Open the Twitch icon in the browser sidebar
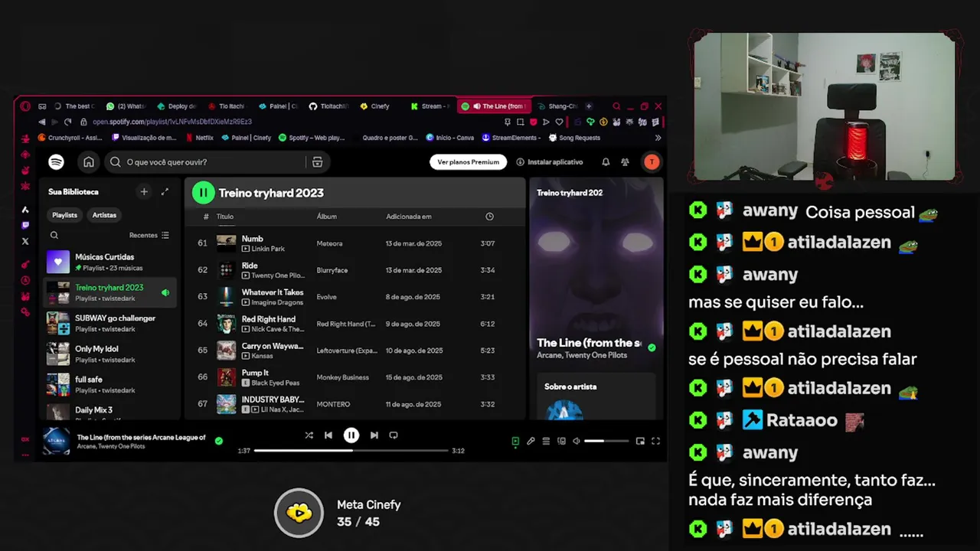Screen dimensions: 980x551 coord(25,225)
